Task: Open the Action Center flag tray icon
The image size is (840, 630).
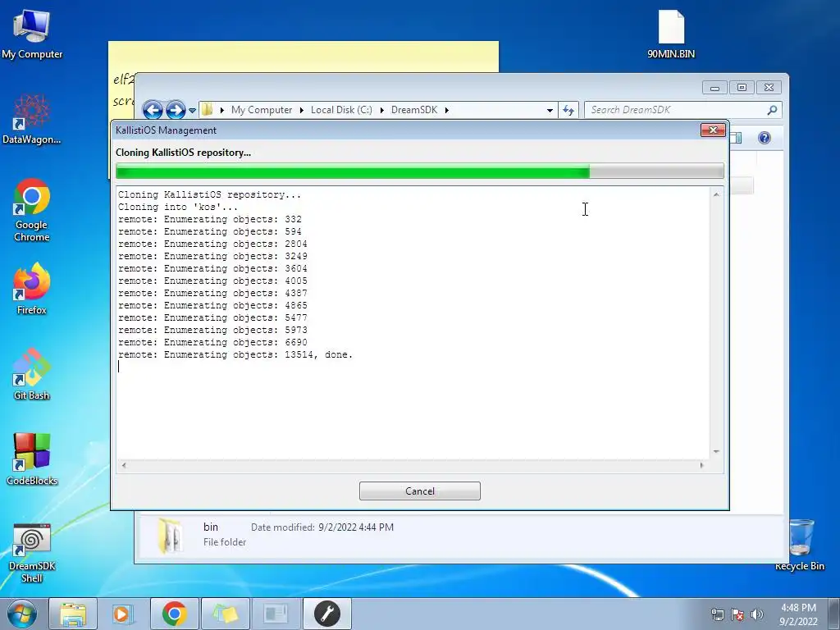Action: click(x=737, y=614)
